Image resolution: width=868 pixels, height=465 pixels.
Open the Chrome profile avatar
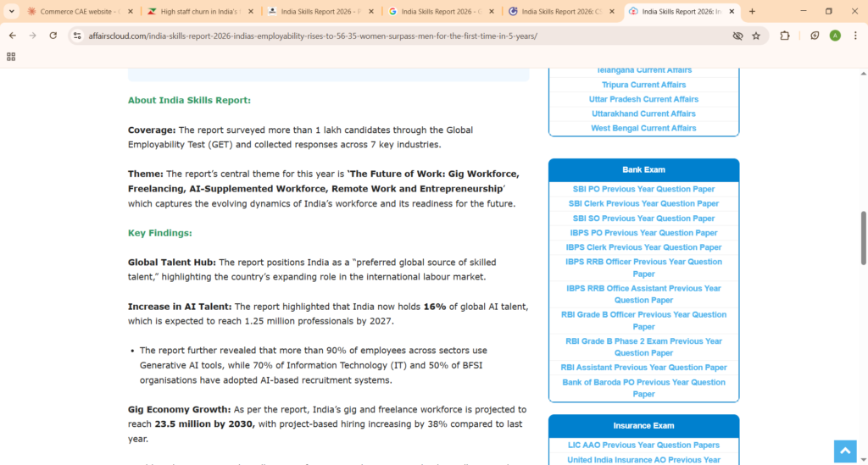(835, 36)
